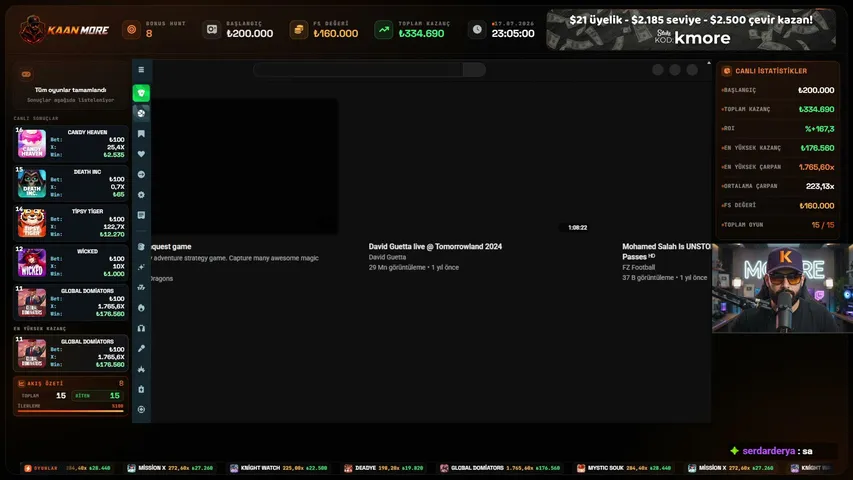
Task: Open the Tipsy Tiger game thumbnail
Action: pyautogui.click(x=32, y=223)
